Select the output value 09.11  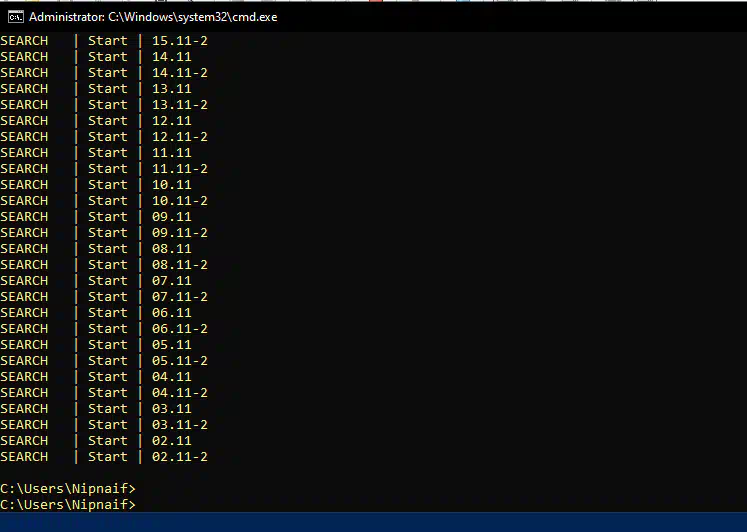pyautogui.click(x=172, y=217)
